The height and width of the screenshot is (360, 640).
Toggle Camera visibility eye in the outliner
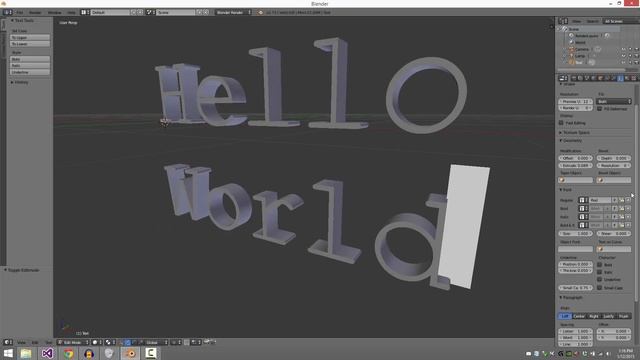623,49
